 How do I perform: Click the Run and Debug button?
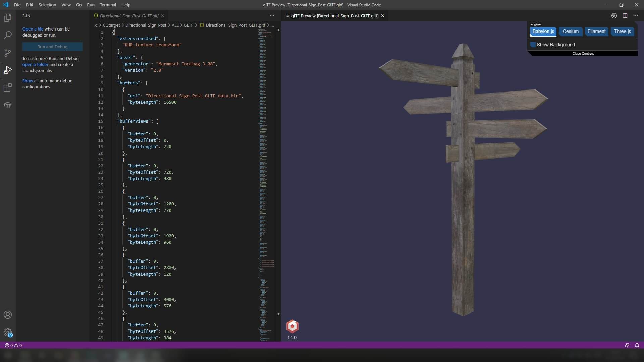coord(52,47)
